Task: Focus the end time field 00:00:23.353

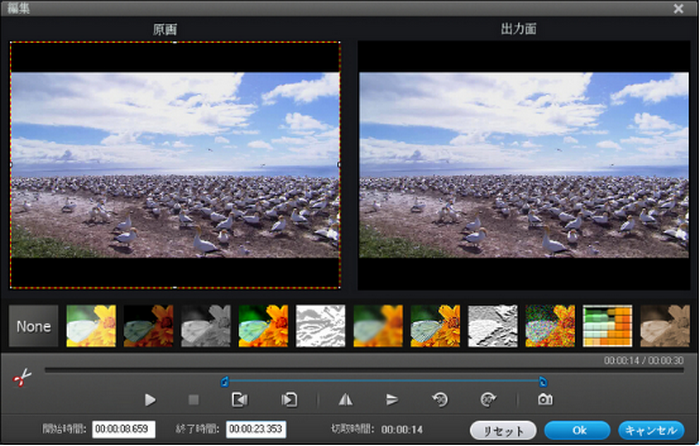Action: [x=256, y=429]
